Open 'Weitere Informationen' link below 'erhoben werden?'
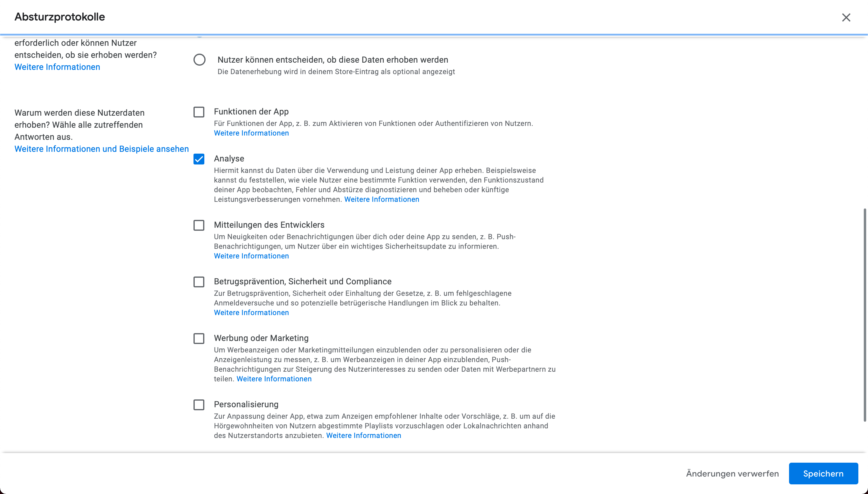 pyautogui.click(x=57, y=67)
